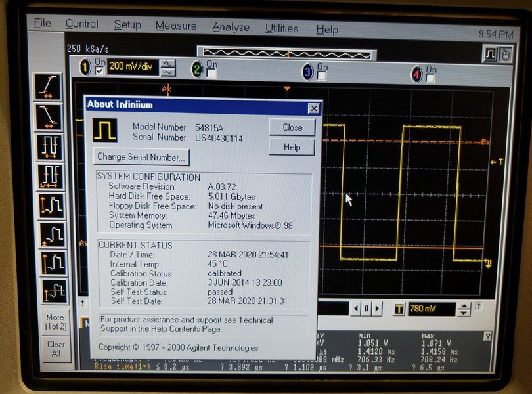Open the Help menu

coord(327,30)
